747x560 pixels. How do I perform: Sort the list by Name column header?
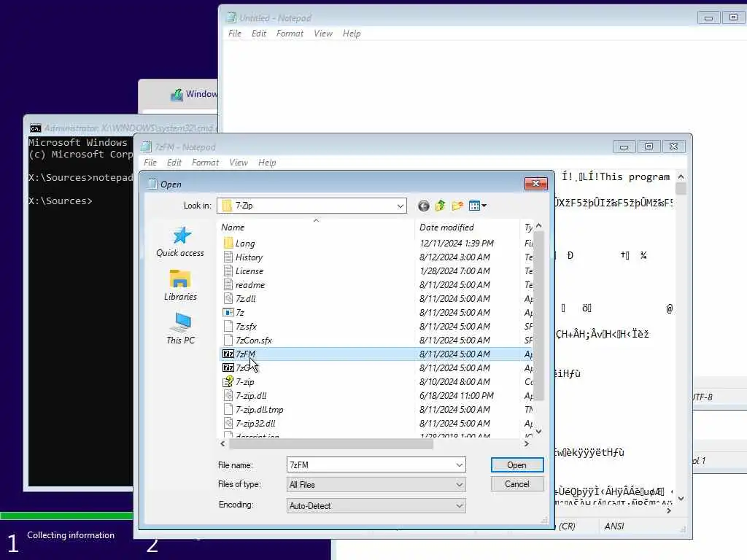pos(316,227)
